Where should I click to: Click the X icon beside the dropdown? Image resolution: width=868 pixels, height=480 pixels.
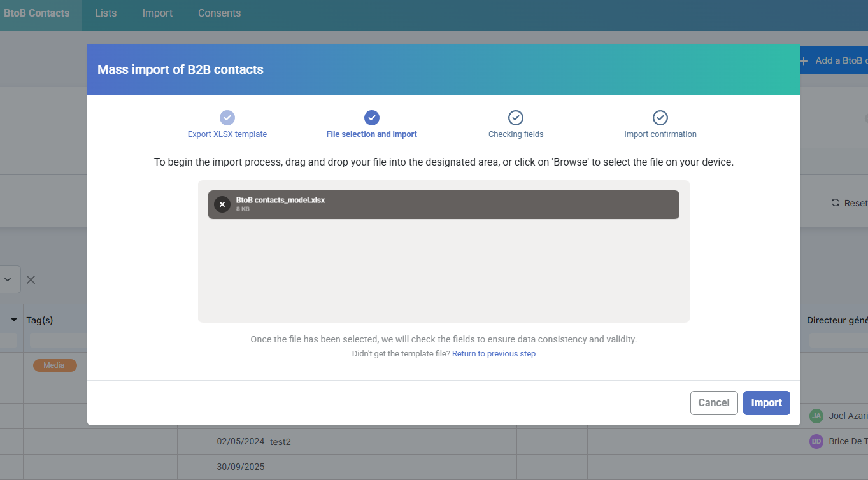(x=31, y=279)
